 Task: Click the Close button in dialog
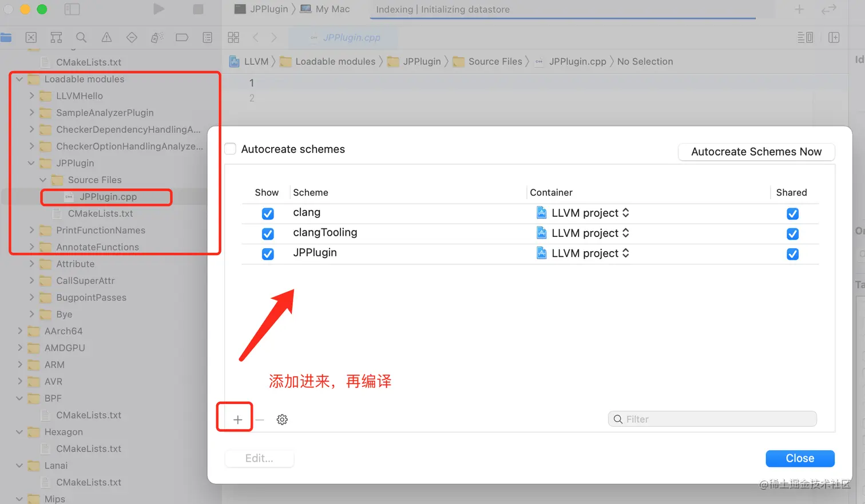800,458
